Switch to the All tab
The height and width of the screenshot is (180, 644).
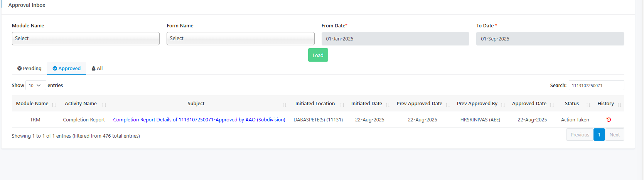(97, 69)
